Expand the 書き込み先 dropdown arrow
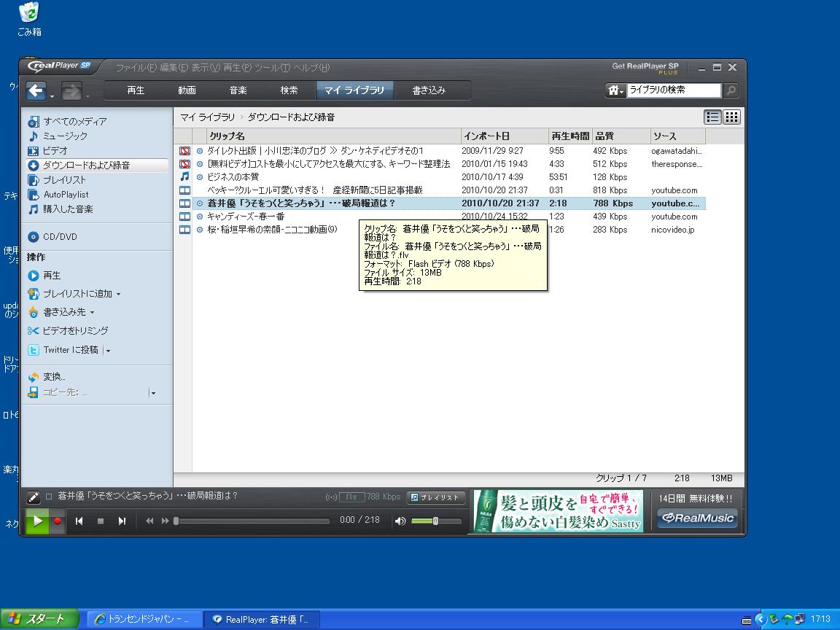The width and height of the screenshot is (840, 630). pyautogui.click(x=93, y=312)
